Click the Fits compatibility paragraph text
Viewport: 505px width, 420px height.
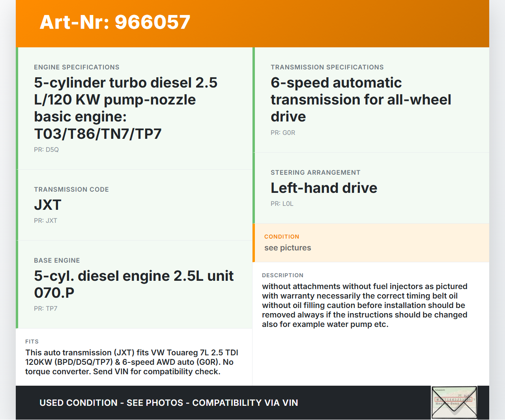tap(132, 362)
